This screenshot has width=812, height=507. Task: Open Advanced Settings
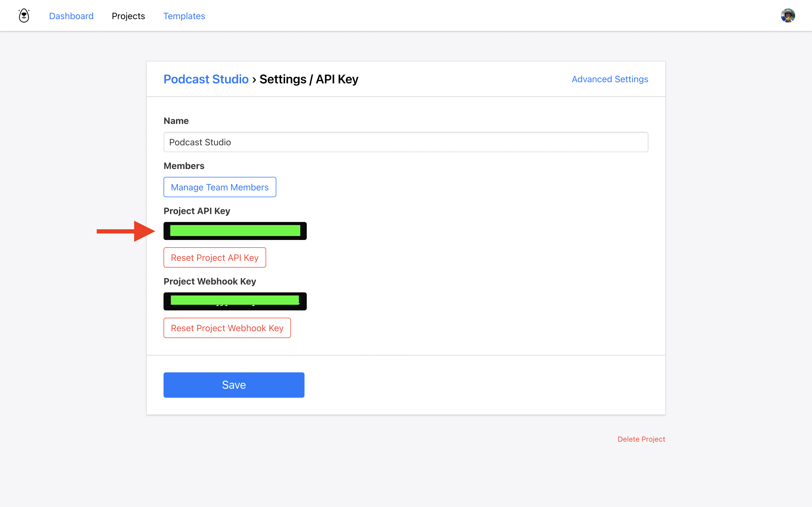click(x=610, y=79)
